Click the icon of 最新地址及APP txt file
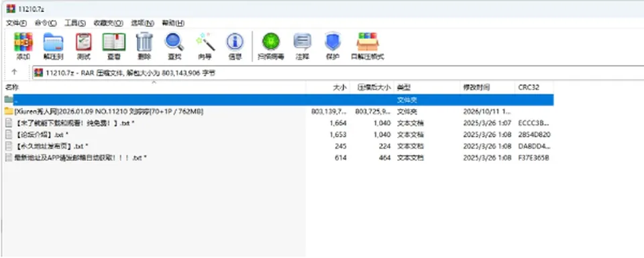This screenshot has width=644, height=258. (x=9, y=157)
